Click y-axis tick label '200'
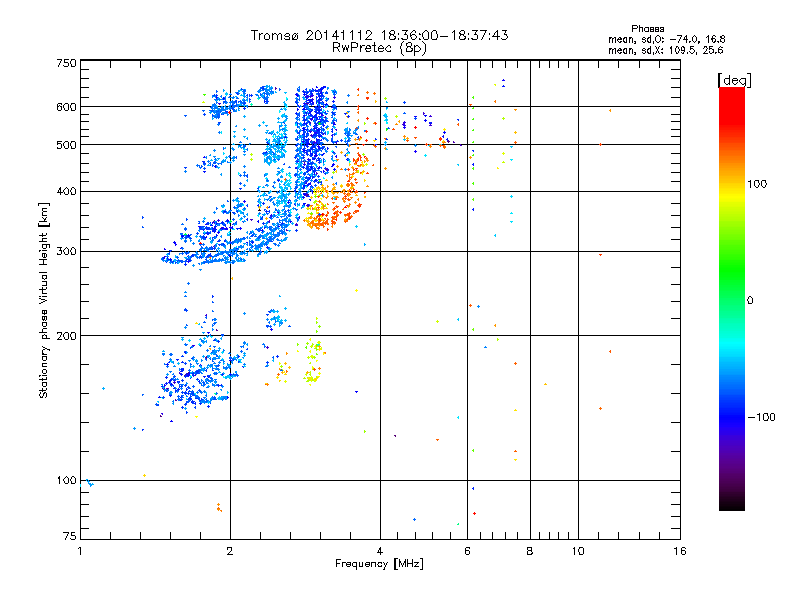This screenshot has width=800, height=600. tap(66, 336)
